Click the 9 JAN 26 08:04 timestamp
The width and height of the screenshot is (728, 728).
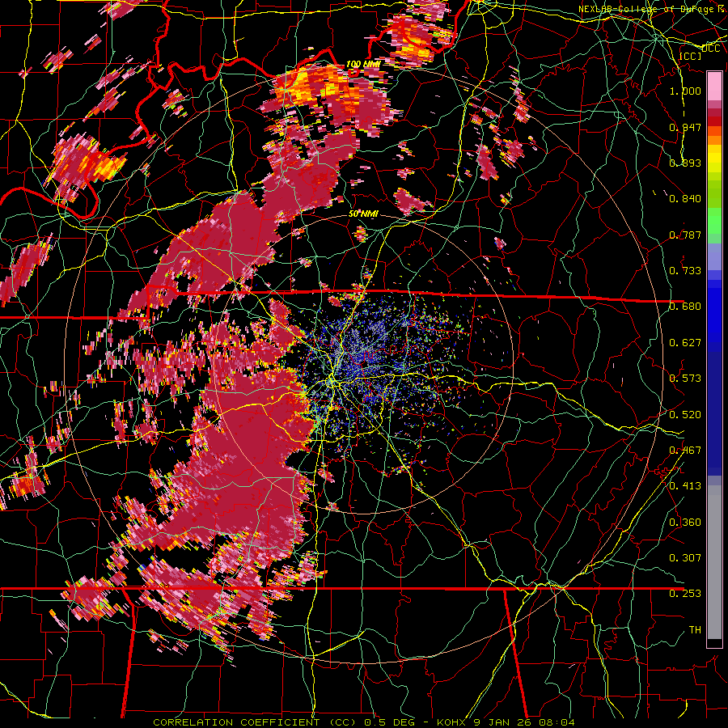click(x=523, y=722)
